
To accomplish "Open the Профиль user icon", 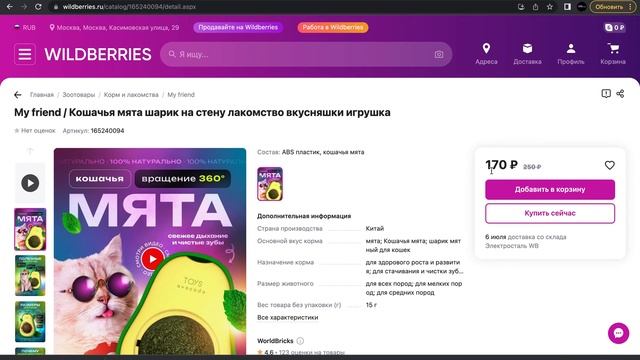I will [x=571, y=54].
